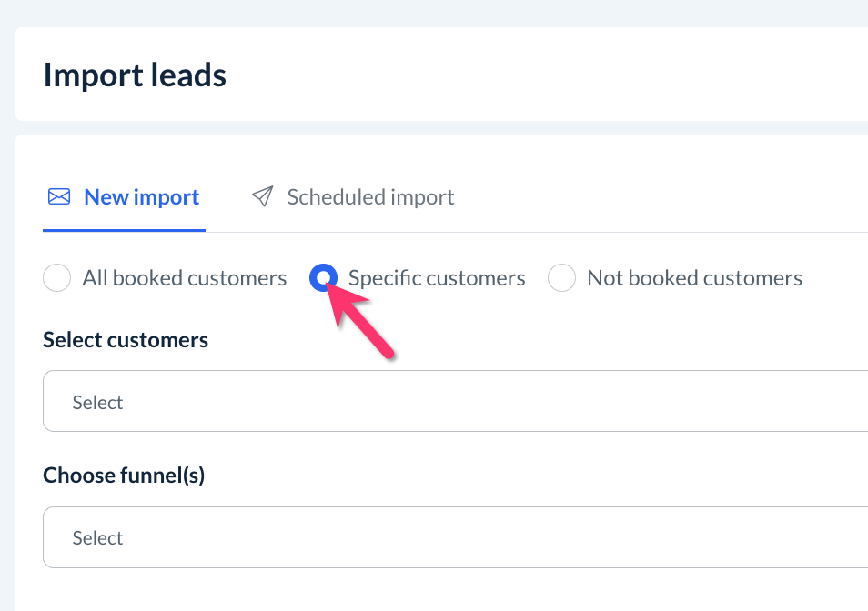The image size is (868, 611).
Task: Click the "Select customers" field label
Action: coord(126,340)
